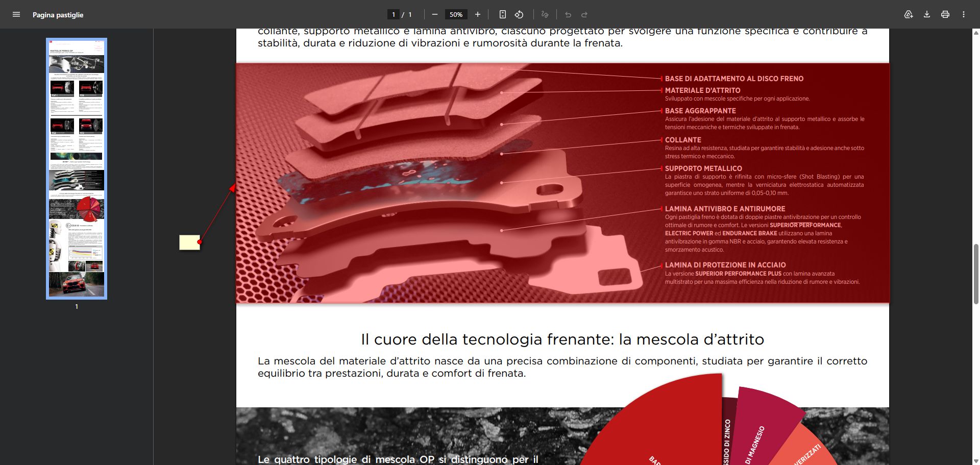Click the fit to page icon
980x465 pixels.
(x=503, y=15)
